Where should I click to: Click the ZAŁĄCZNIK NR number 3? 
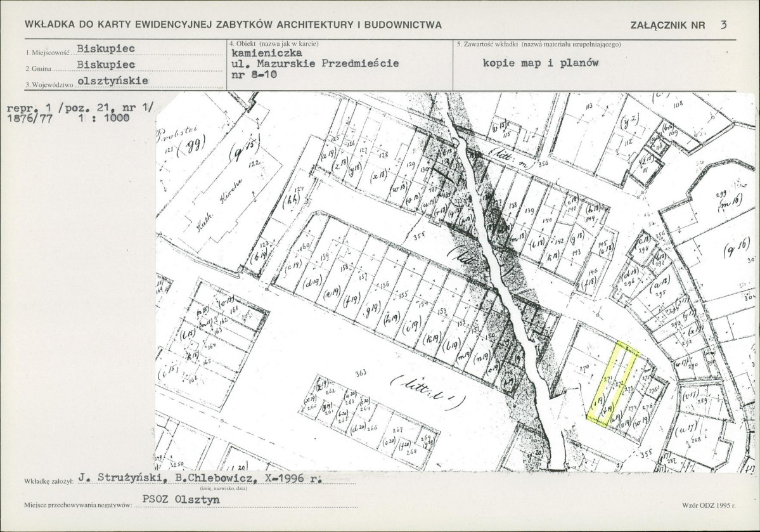point(724,25)
